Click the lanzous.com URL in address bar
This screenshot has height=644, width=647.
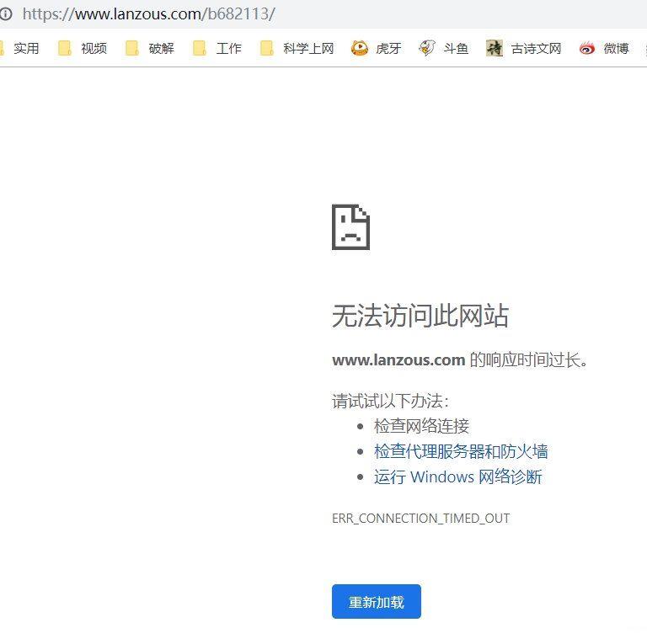tap(149, 13)
